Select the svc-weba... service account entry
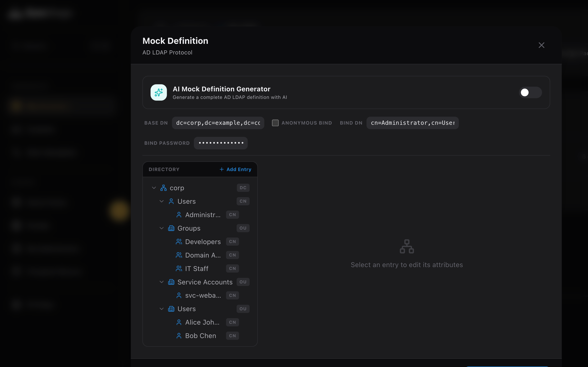The height and width of the screenshot is (367, 588). (203, 295)
